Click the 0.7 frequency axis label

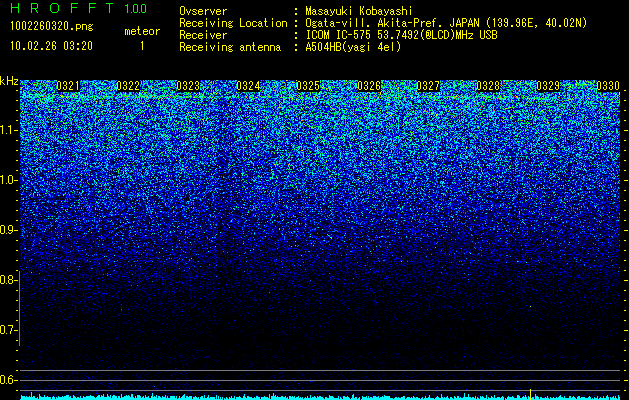8,330
